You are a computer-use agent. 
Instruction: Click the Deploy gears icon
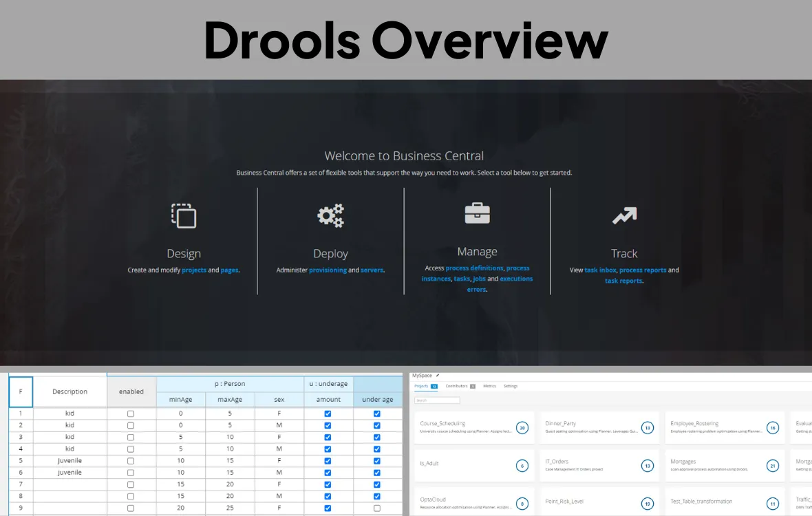click(331, 215)
